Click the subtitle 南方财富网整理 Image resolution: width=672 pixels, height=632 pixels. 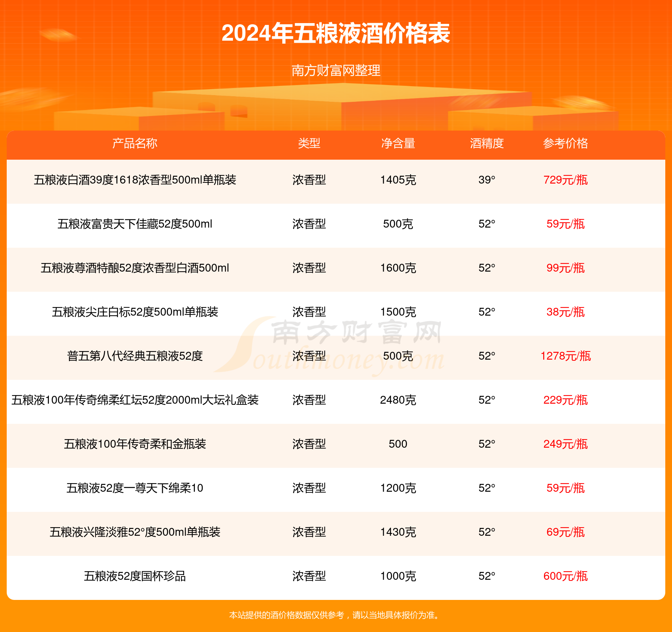(336, 70)
